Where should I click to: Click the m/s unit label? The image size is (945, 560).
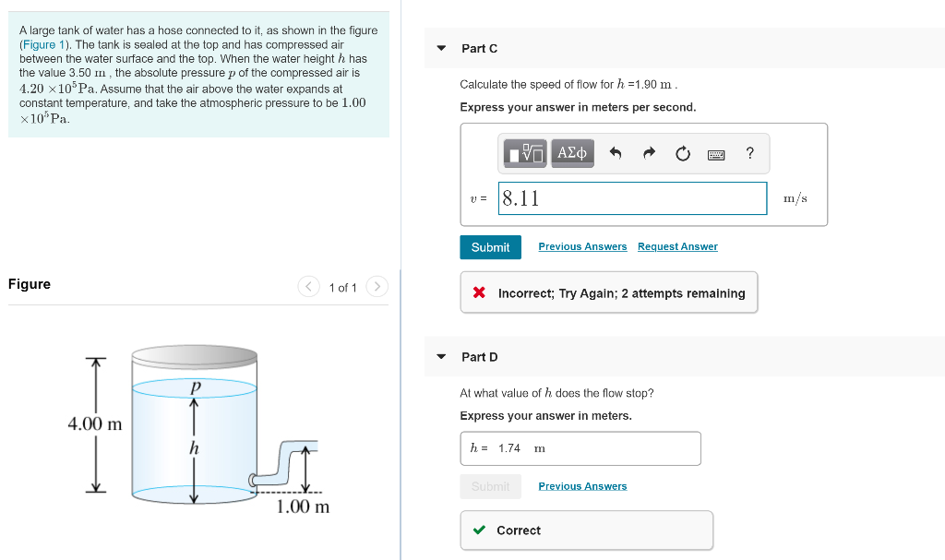pyautogui.click(x=795, y=198)
